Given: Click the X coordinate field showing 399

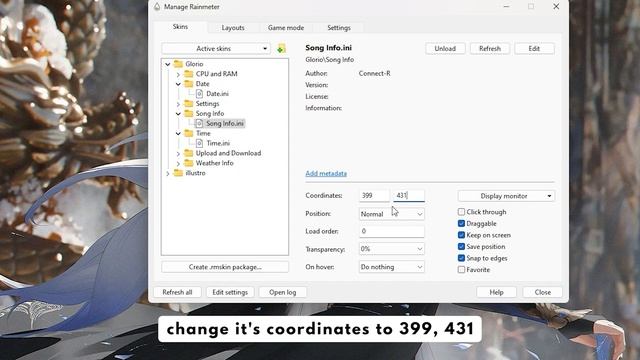Looking at the screenshot, I should (374, 196).
